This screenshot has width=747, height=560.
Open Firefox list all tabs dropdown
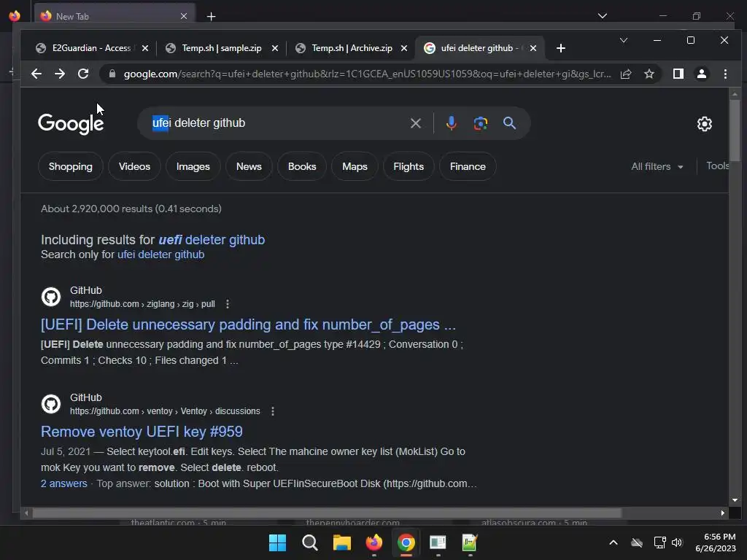(x=602, y=16)
